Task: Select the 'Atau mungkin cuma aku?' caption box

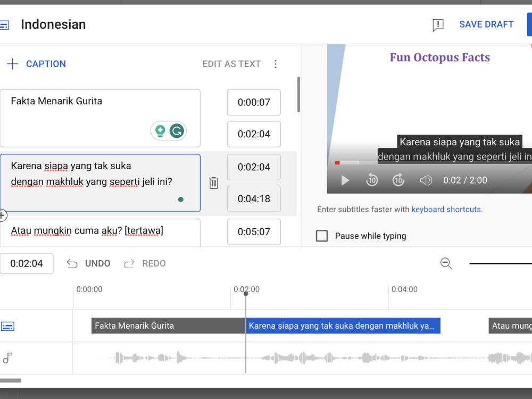Action: click(x=100, y=233)
